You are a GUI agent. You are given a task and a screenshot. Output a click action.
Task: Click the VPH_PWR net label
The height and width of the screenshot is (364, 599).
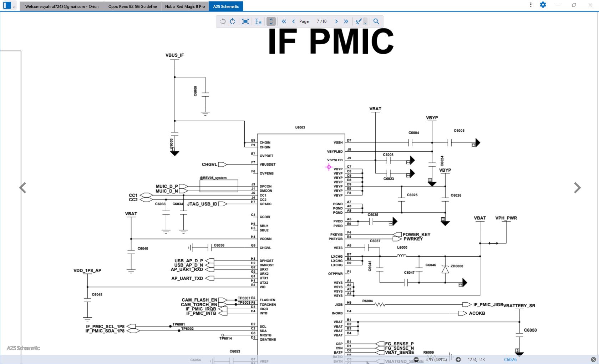point(506,218)
